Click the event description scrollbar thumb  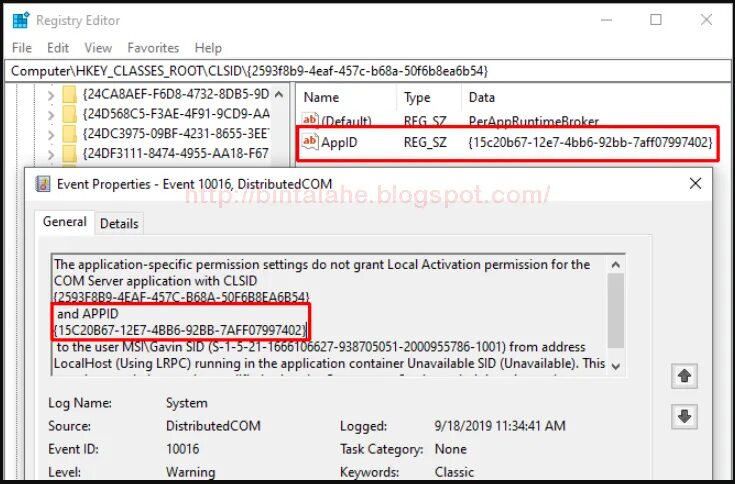coord(615,310)
